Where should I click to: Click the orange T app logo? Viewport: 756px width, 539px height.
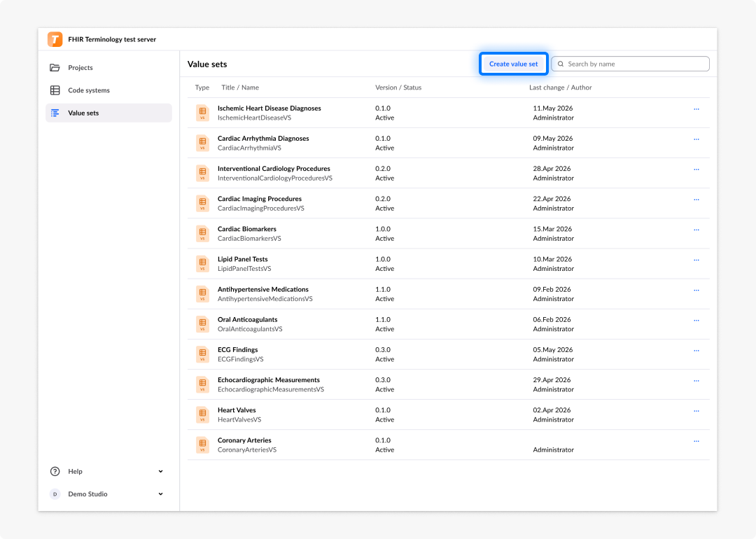tap(55, 39)
